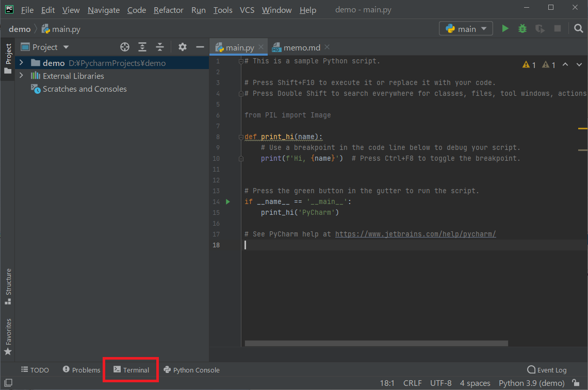
Task: Open the File menu
Action: 27,10
